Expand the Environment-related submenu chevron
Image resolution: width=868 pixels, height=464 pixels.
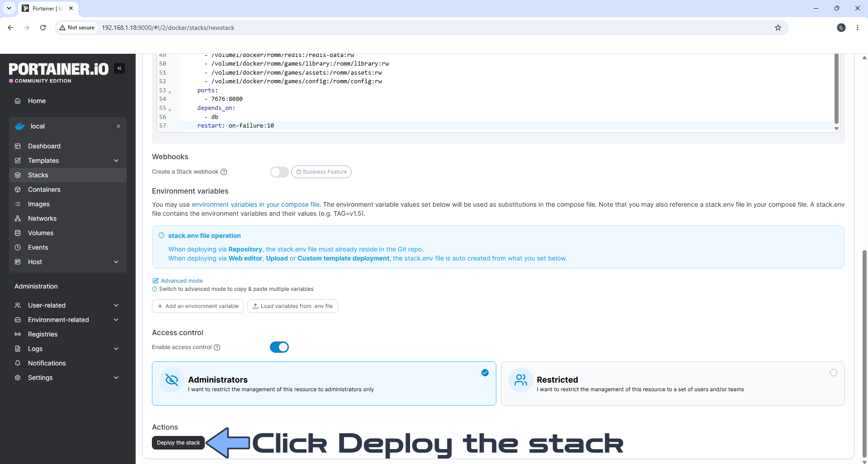point(116,320)
